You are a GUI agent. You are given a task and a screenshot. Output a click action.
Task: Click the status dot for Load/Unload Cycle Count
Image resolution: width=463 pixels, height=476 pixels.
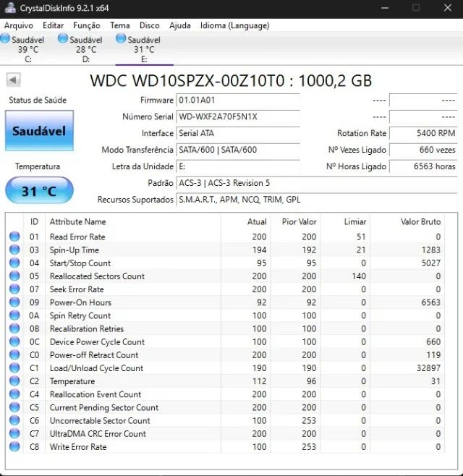tap(14, 368)
